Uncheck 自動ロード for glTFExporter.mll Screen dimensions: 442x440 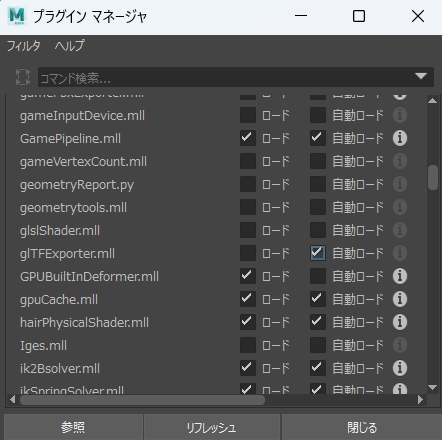pyautogui.click(x=318, y=253)
